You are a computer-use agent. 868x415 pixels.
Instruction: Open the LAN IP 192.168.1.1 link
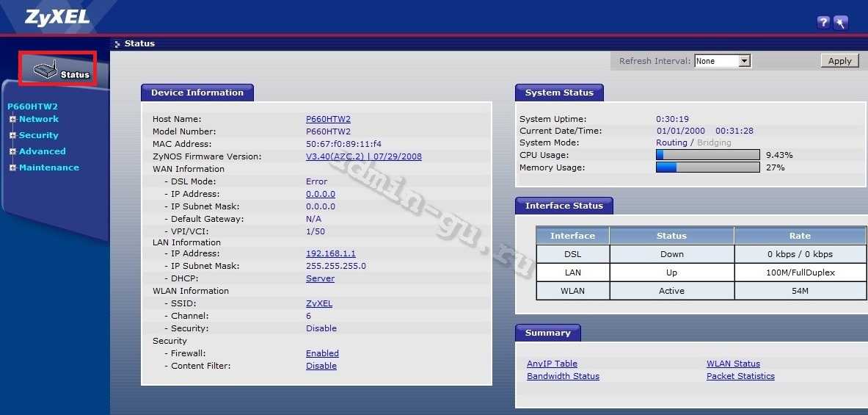(330, 253)
